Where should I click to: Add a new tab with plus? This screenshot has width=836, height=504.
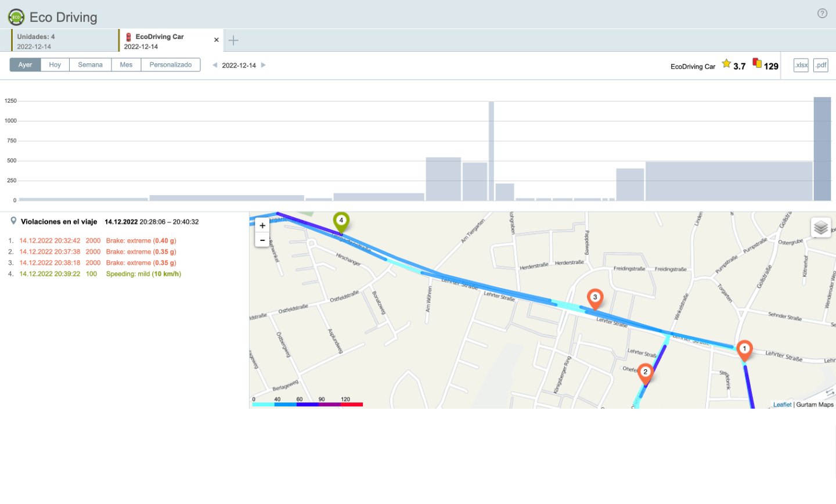(x=233, y=41)
